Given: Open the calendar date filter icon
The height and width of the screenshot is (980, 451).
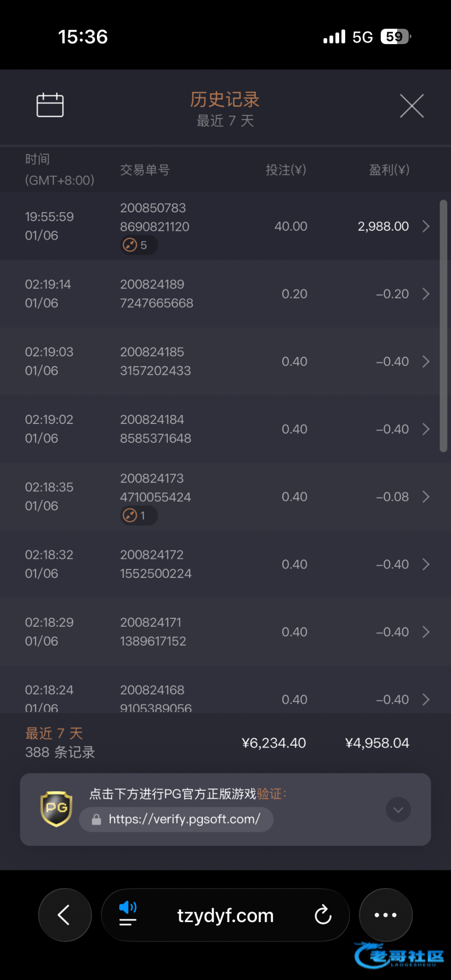Looking at the screenshot, I should pyautogui.click(x=50, y=105).
